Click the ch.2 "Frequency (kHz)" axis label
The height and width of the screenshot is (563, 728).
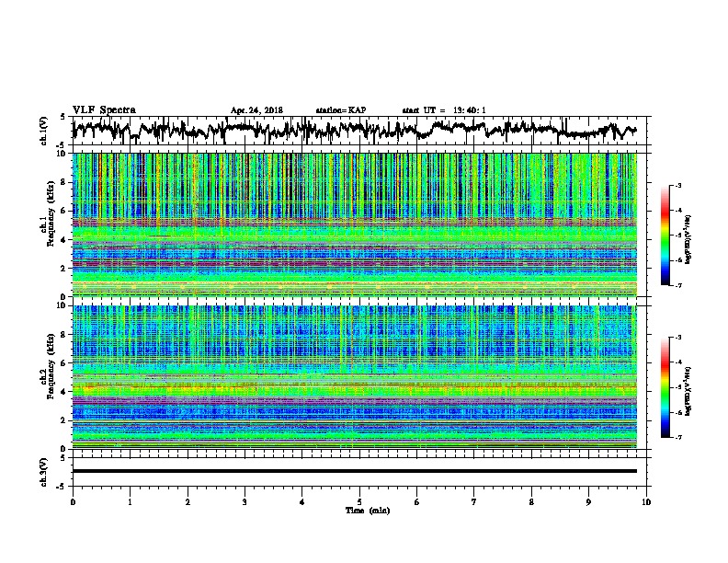point(51,366)
